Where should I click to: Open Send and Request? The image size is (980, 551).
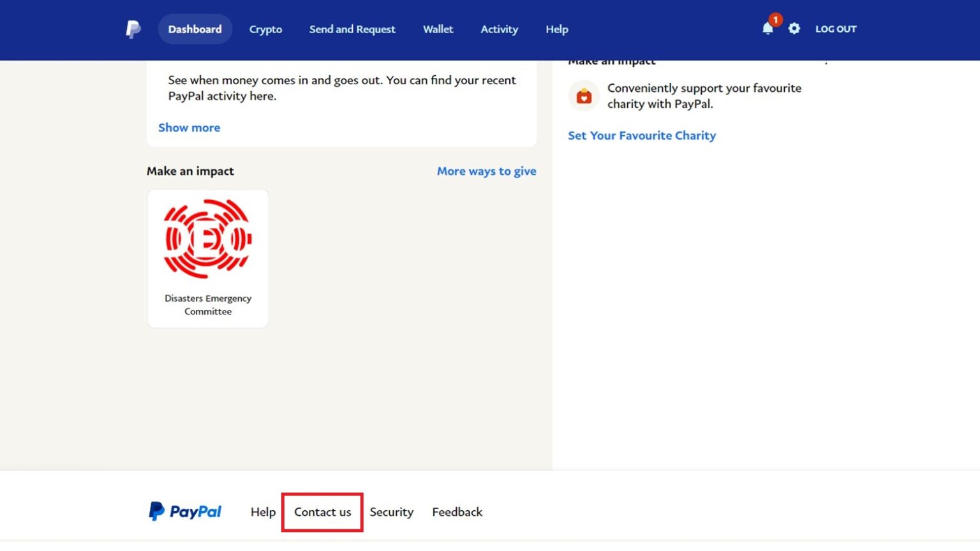coord(352,29)
